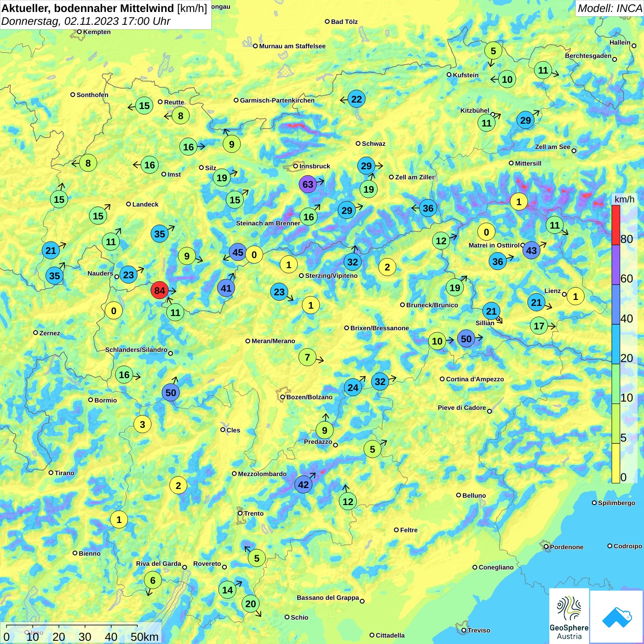Click the date 'Donnerstag, 02.11.2023 17:00 Uhr'
This screenshot has width=644, height=644.
click(x=86, y=21)
